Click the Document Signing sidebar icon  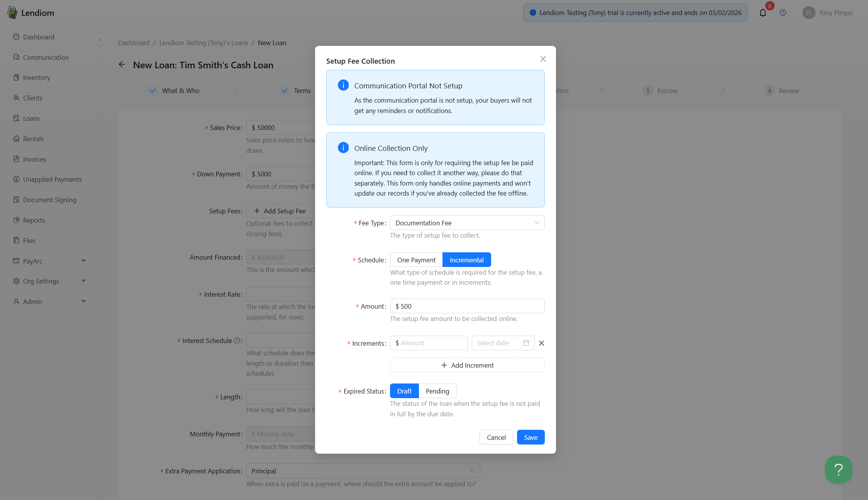click(16, 200)
